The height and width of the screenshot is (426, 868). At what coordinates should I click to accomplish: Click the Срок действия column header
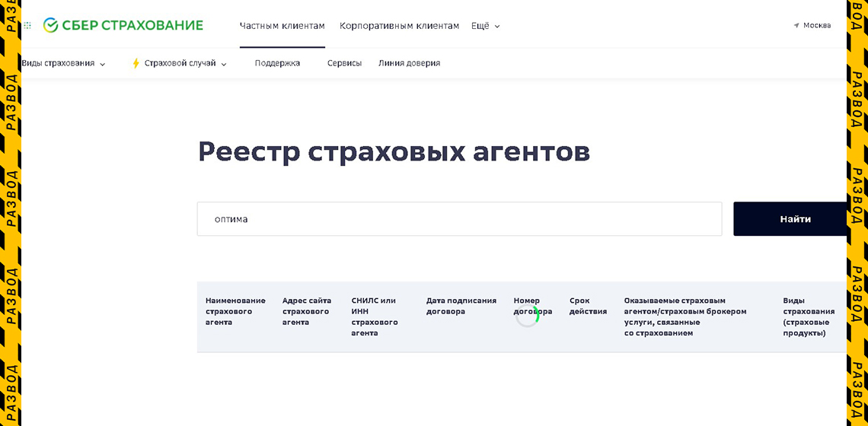click(588, 306)
